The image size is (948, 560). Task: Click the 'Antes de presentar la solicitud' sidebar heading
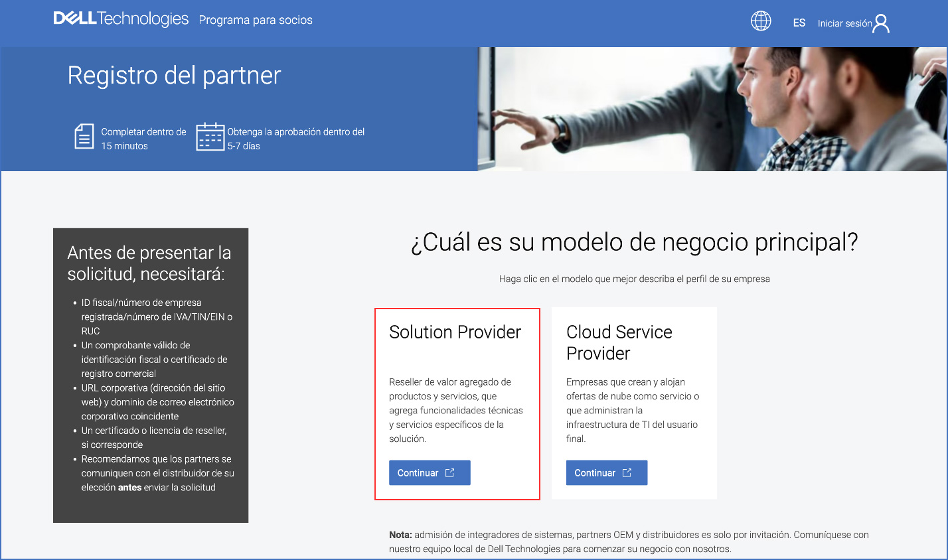pyautogui.click(x=149, y=263)
